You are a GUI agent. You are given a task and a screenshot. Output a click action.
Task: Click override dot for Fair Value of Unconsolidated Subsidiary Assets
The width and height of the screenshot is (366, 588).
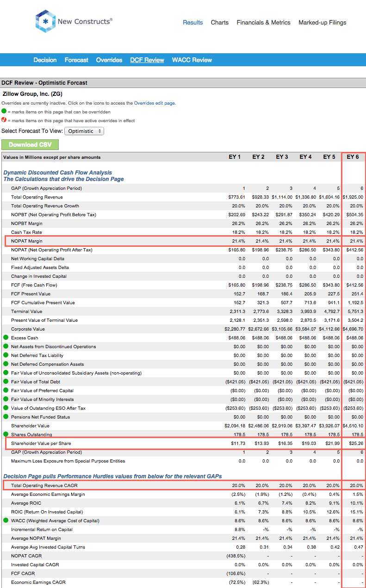point(6,373)
